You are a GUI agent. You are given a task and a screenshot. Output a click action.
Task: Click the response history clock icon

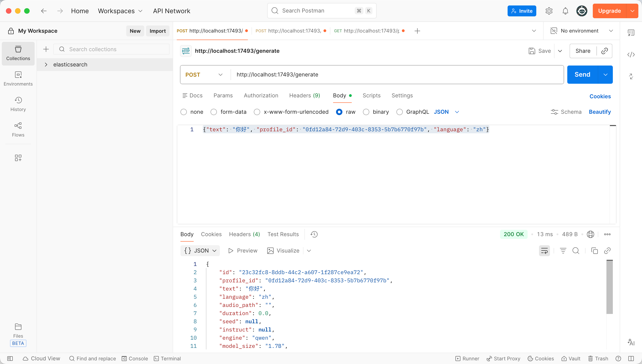pyautogui.click(x=314, y=234)
